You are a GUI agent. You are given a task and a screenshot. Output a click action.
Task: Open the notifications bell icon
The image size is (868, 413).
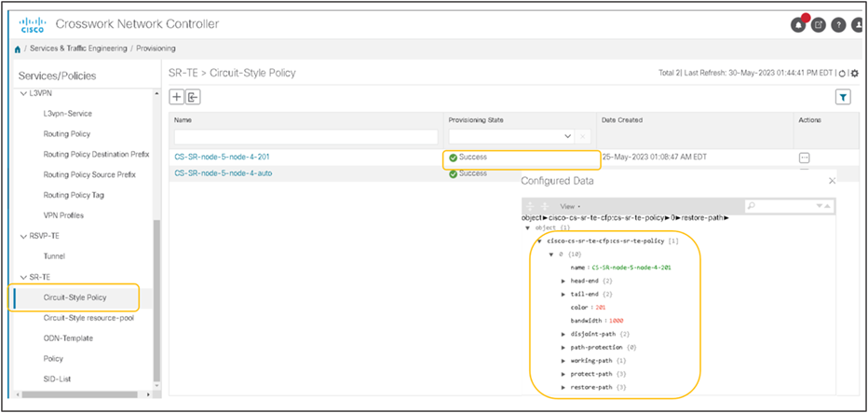pyautogui.click(x=799, y=25)
